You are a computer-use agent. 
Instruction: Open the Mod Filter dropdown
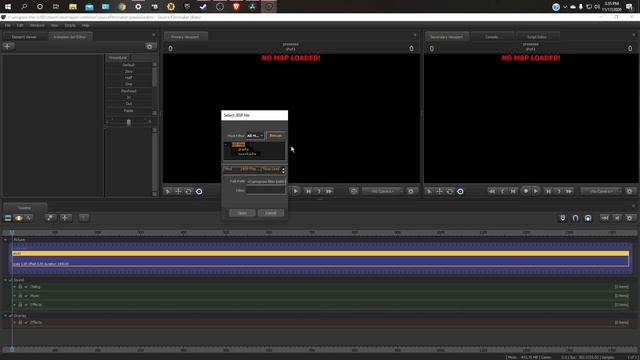click(255, 136)
